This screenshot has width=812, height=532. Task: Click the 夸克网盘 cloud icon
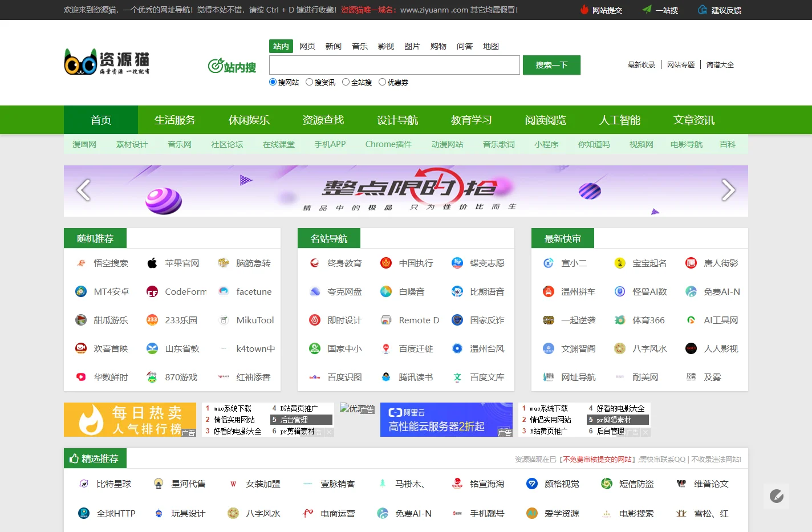[x=315, y=291]
